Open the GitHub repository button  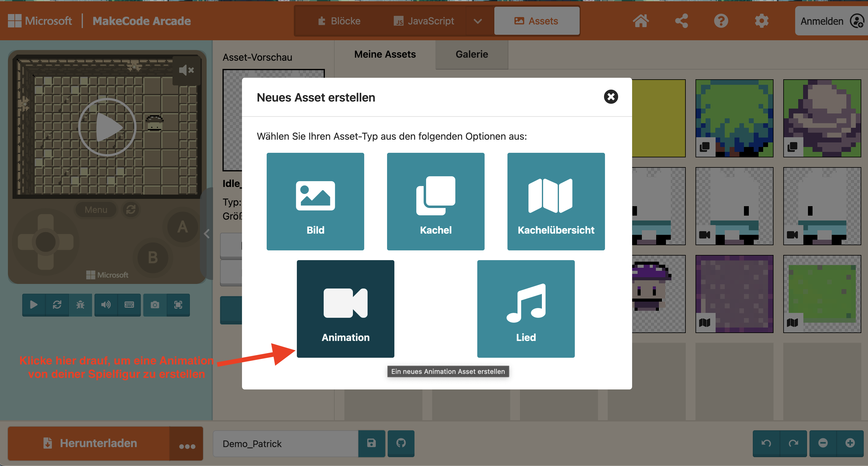401,443
